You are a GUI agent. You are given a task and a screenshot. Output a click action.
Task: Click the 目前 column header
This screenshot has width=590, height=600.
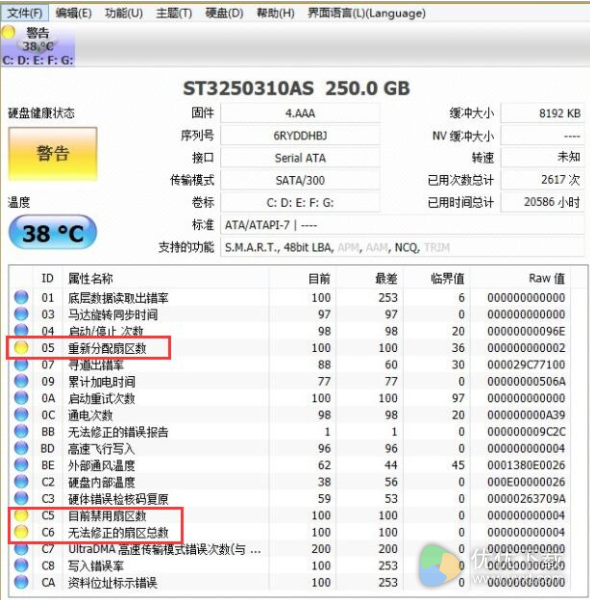pos(303,278)
